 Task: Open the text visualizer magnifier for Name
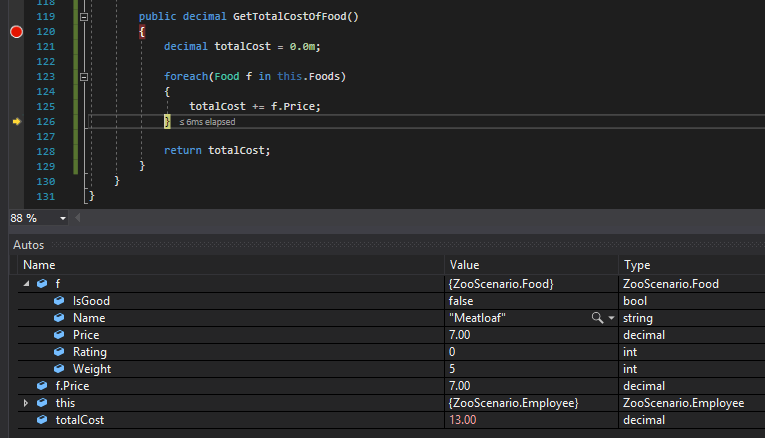tap(598, 318)
